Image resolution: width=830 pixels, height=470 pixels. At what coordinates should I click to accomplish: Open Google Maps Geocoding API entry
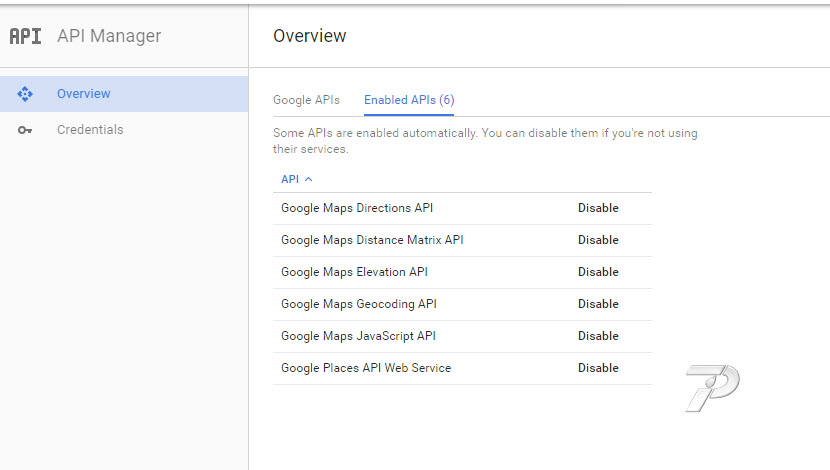tap(359, 304)
